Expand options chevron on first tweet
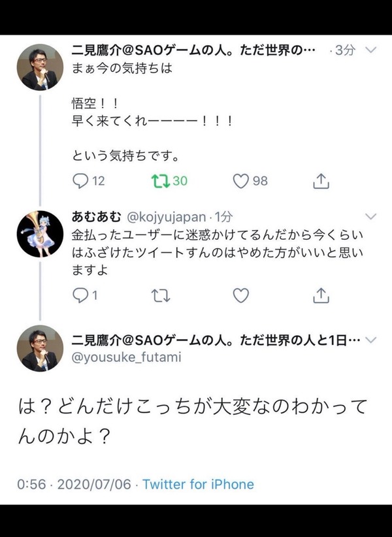This screenshot has width=392, height=537. click(x=371, y=50)
